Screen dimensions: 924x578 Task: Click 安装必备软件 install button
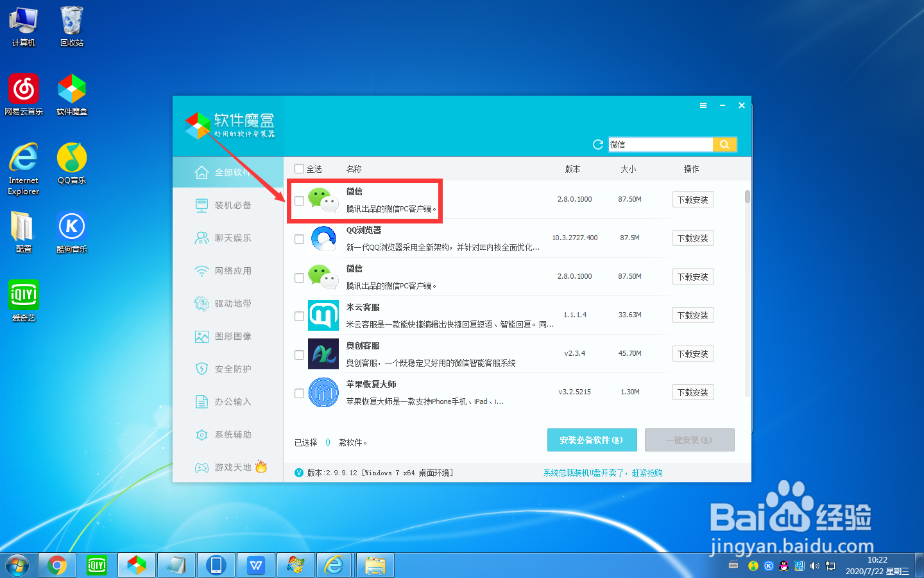pyautogui.click(x=592, y=440)
